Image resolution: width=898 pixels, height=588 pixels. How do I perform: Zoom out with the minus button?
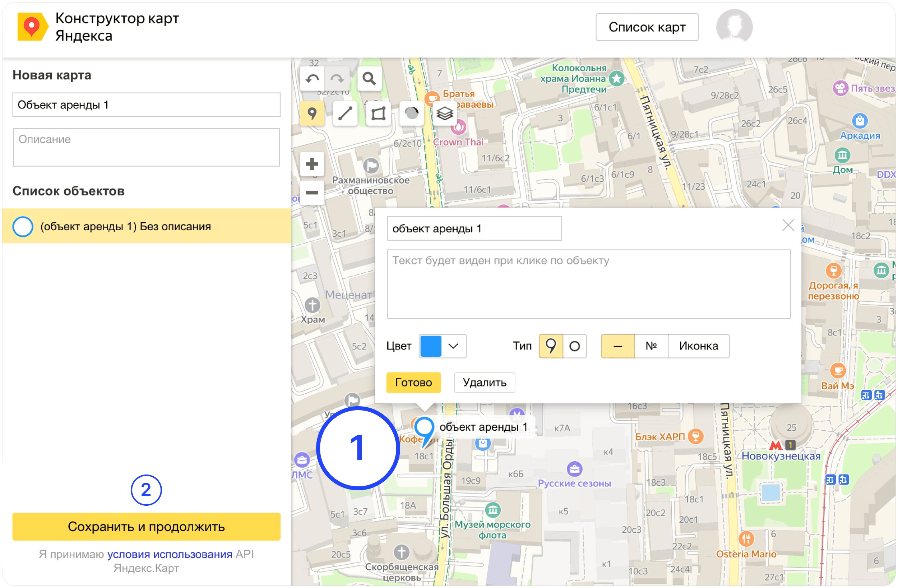click(312, 193)
